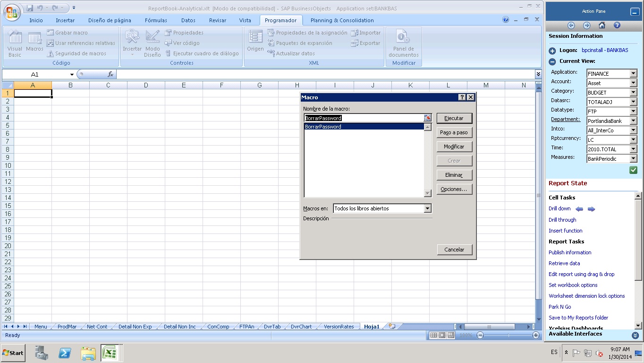This screenshot has width=644, height=363.
Task: Click the Publish information link
Action: click(x=570, y=252)
